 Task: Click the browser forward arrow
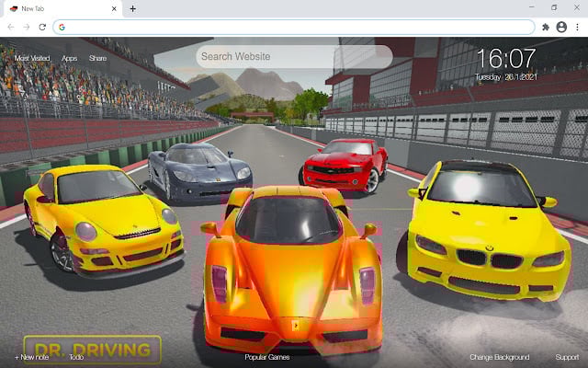pyautogui.click(x=27, y=27)
